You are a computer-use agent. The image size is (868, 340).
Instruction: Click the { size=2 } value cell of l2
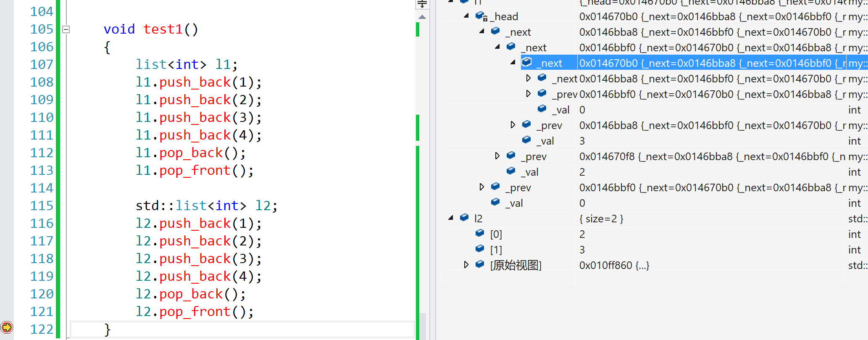pos(601,219)
